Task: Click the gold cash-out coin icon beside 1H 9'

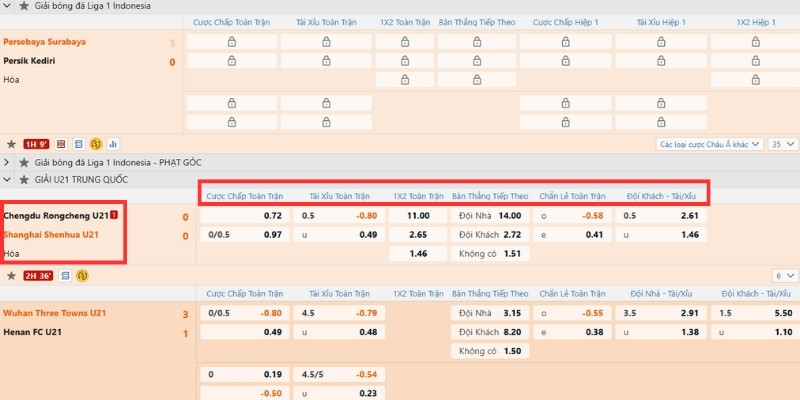Action: (x=96, y=144)
